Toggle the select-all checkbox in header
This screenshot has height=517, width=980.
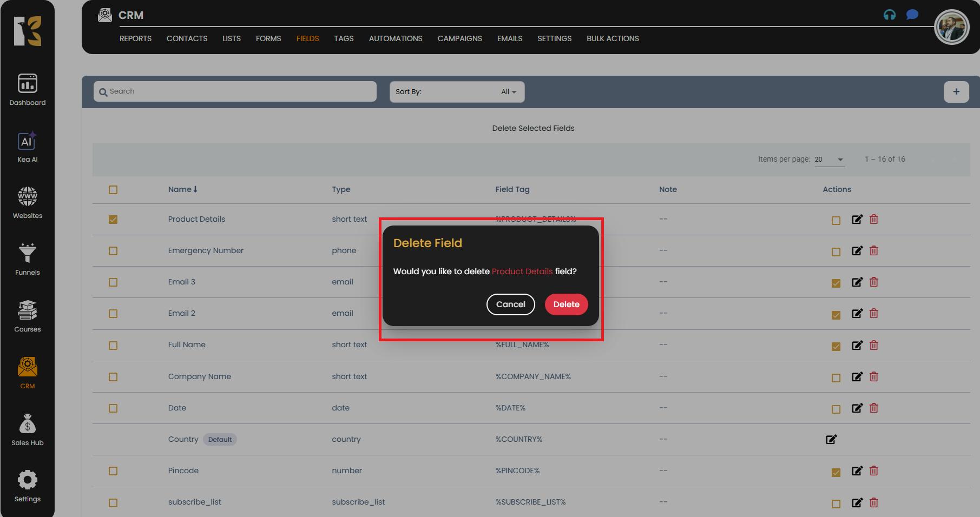coord(113,190)
